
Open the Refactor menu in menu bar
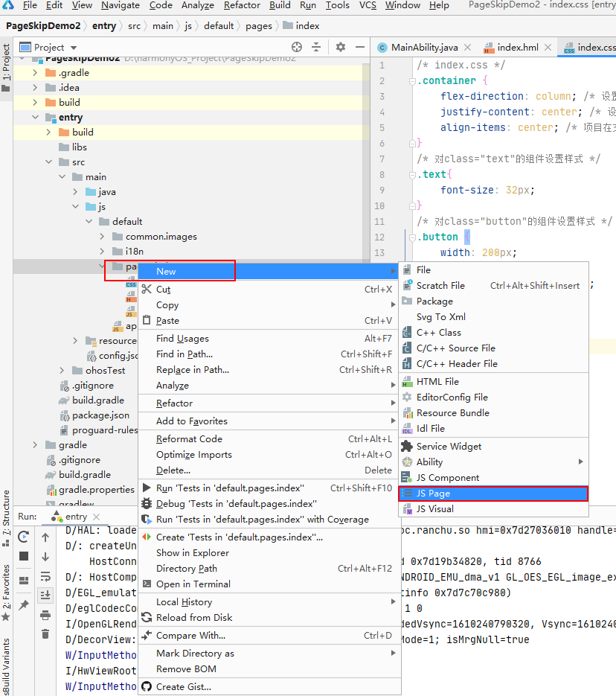coord(243,5)
